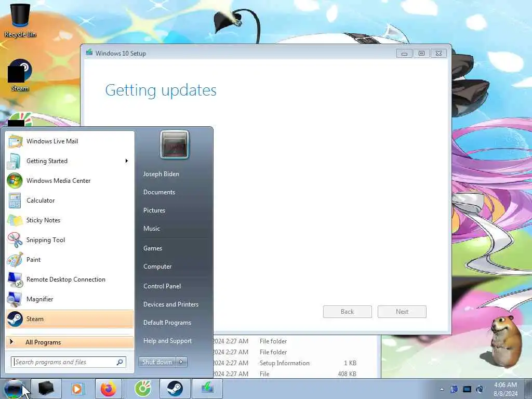The width and height of the screenshot is (532, 399).
Task: Open the green circular app on taskbar
Action: (143, 389)
